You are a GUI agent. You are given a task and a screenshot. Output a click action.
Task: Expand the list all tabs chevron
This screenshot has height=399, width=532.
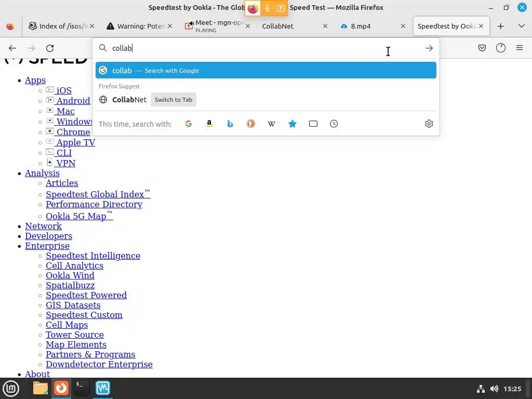pyautogui.click(x=522, y=26)
